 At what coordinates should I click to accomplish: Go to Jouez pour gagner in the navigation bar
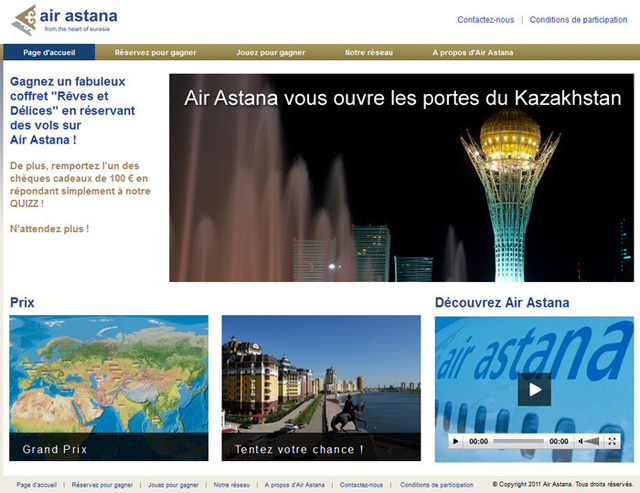271,53
